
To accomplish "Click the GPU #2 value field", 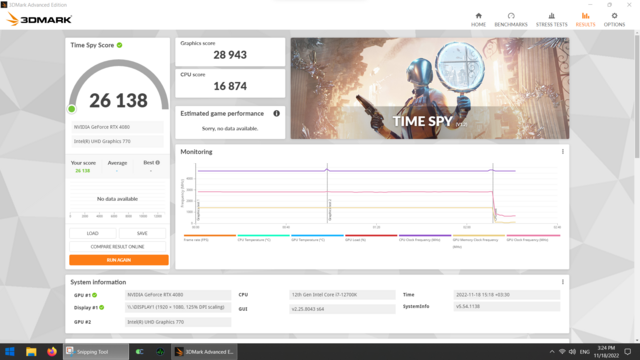I will coord(178,322).
